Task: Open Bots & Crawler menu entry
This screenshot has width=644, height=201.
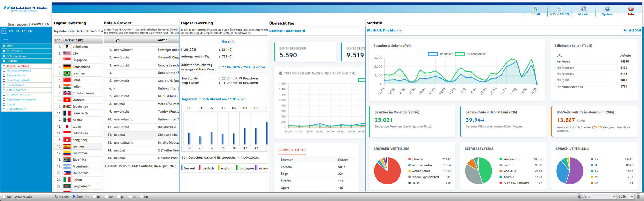Action: coord(16,90)
